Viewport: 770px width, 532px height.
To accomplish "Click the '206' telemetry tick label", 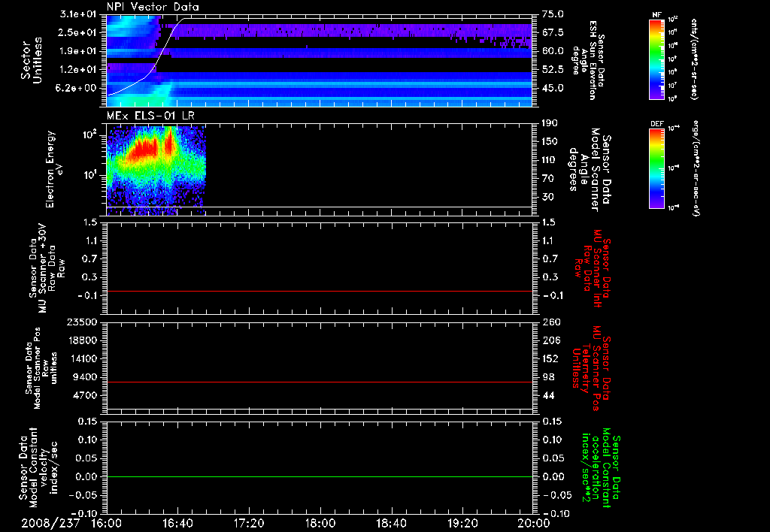I will pyautogui.click(x=550, y=340).
